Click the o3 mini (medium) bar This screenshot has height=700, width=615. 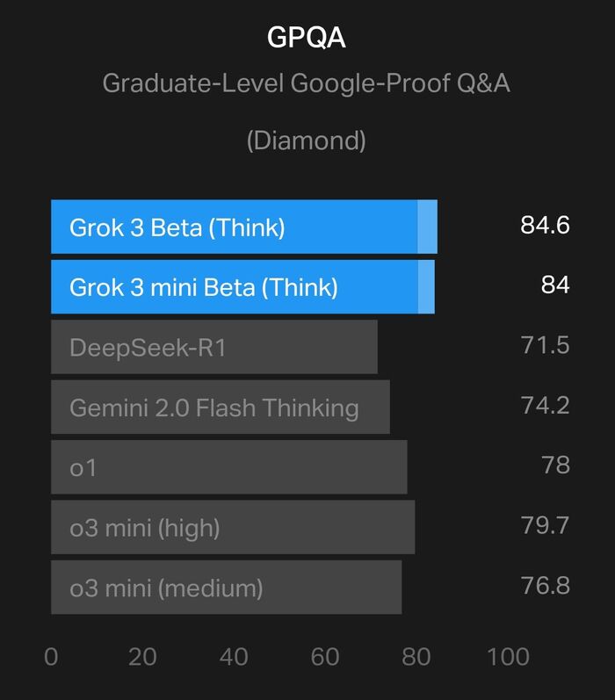tap(226, 588)
